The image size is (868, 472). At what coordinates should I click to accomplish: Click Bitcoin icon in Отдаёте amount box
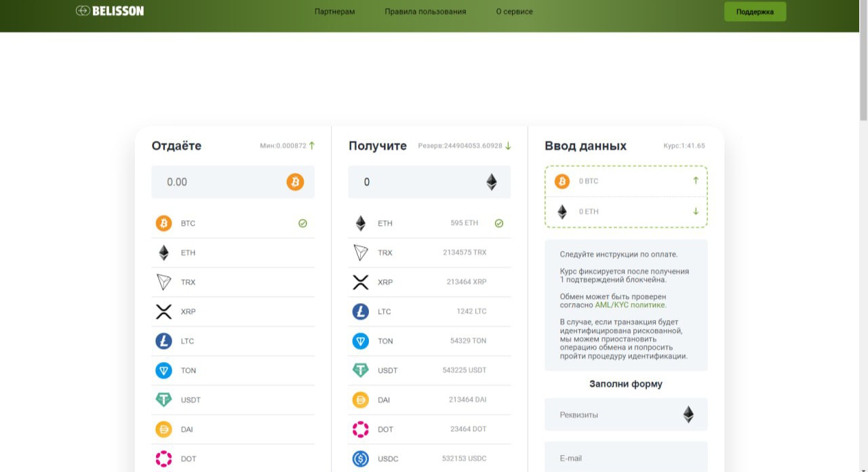pos(295,182)
